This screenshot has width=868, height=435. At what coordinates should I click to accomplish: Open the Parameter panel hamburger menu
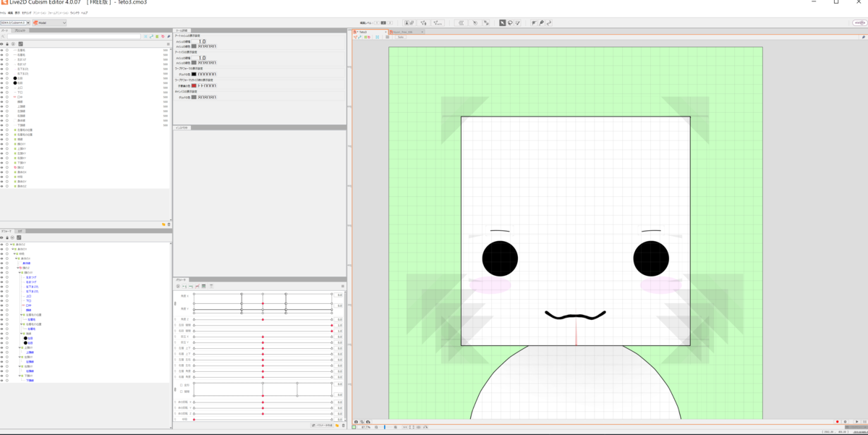343,286
